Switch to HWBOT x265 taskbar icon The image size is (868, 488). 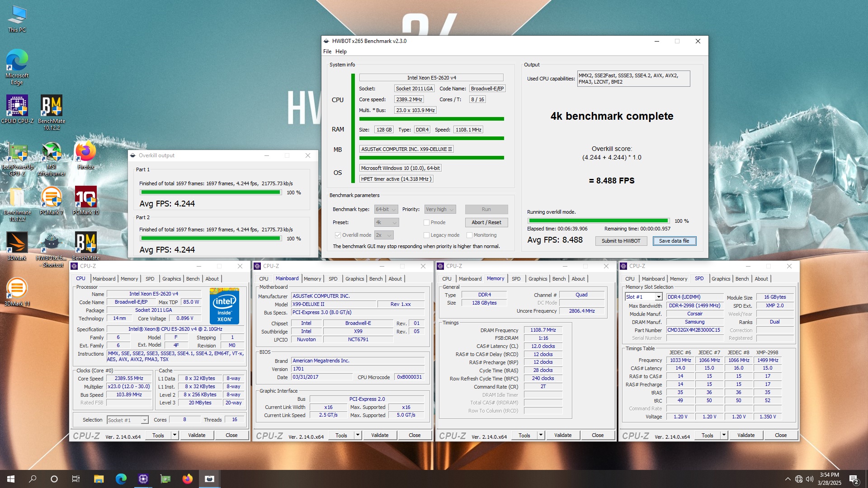click(x=210, y=479)
